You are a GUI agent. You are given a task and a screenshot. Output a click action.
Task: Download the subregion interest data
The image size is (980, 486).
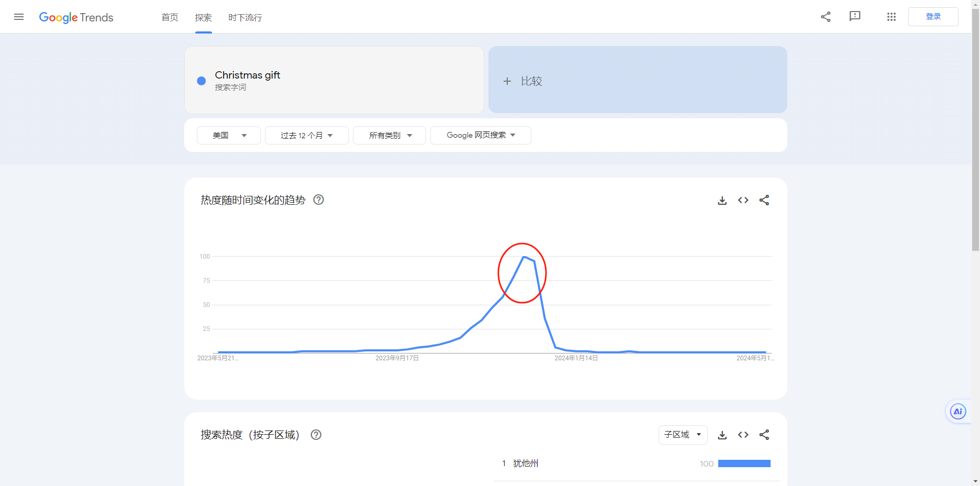(x=722, y=435)
